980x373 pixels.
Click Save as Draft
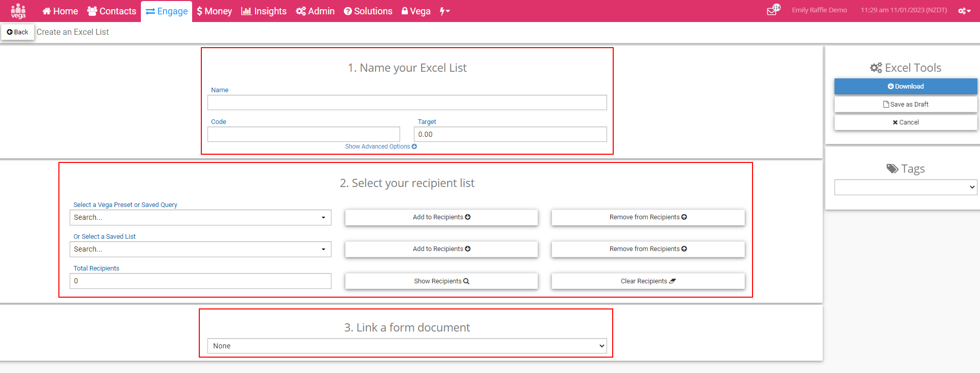click(x=905, y=105)
